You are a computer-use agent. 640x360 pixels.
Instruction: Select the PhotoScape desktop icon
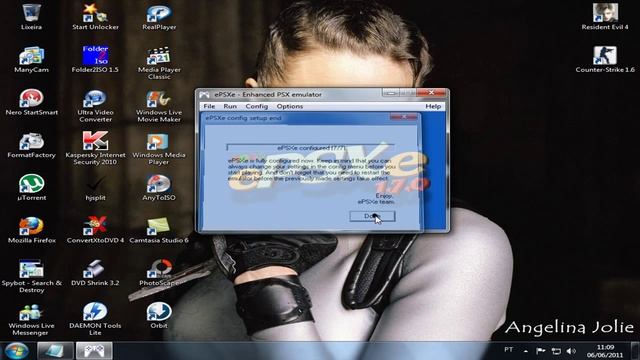pyautogui.click(x=160, y=273)
